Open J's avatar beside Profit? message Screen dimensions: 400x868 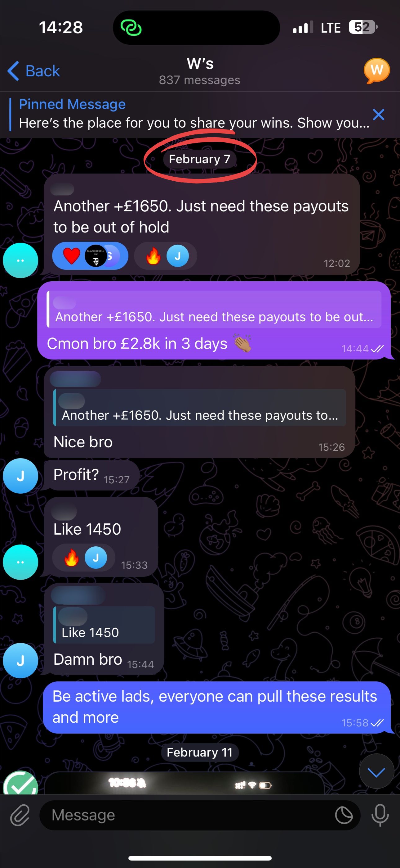coord(20,476)
